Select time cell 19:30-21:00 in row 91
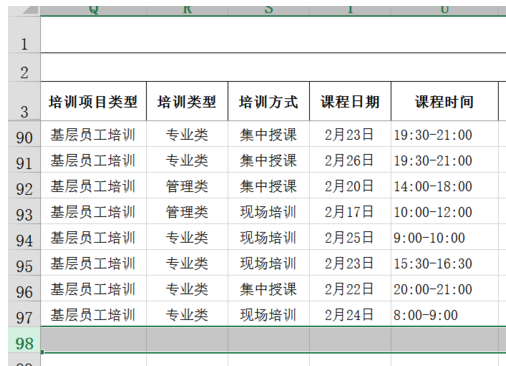This screenshot has height=366, width=506. [445, 160]
